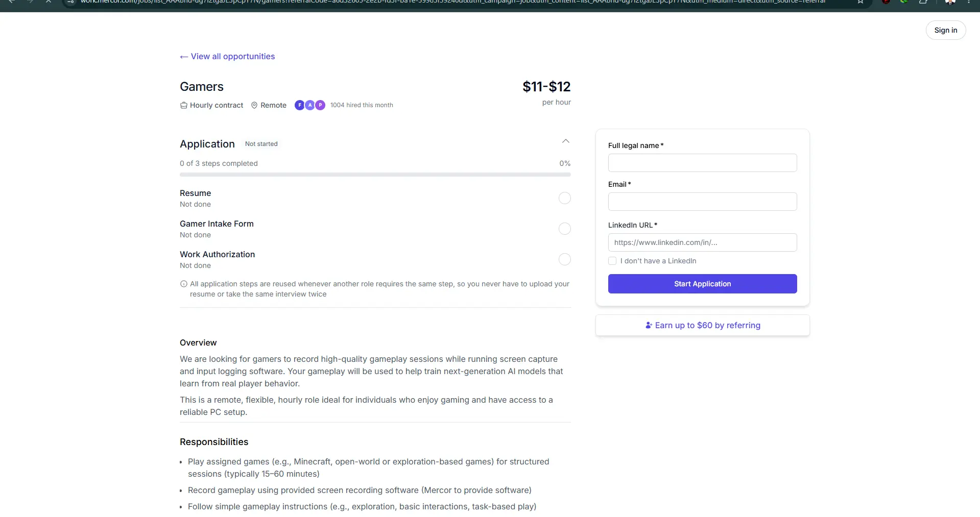Click the avatar badge lettered F
The image size is (980, 517).
coord(300,105)
